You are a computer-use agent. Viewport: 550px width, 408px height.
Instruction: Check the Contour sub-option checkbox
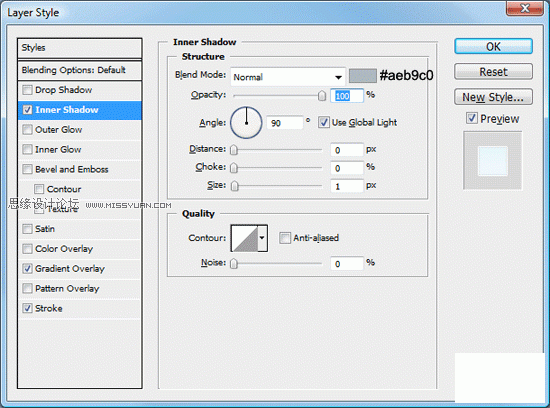tap(39, 189)
